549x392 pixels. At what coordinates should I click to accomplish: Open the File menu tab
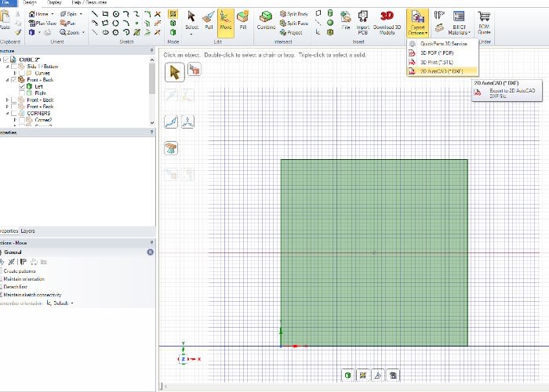(6, 2)
